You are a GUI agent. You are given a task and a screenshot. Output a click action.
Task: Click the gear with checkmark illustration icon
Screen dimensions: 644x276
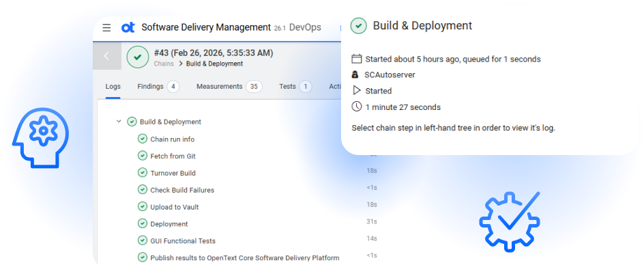[510, 221]
